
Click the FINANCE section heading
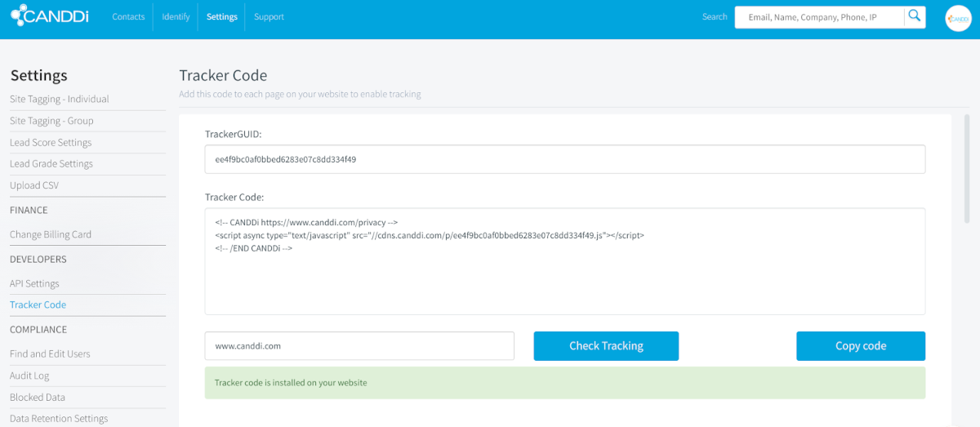[x=29, y=211]
